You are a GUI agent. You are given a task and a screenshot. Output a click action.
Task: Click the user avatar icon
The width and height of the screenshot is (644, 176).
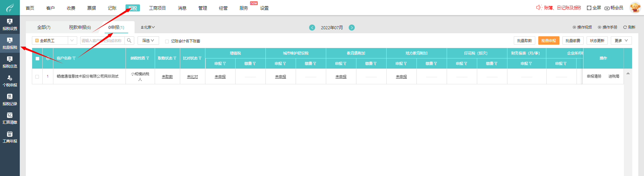(635, 7)
